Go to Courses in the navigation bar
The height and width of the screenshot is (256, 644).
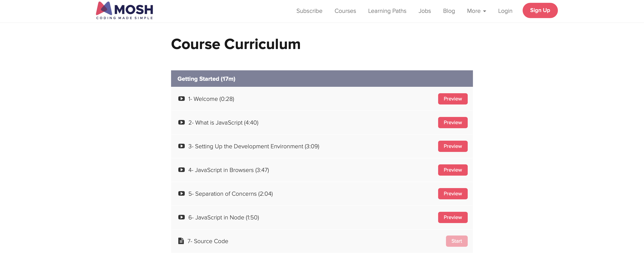point(345,11)
